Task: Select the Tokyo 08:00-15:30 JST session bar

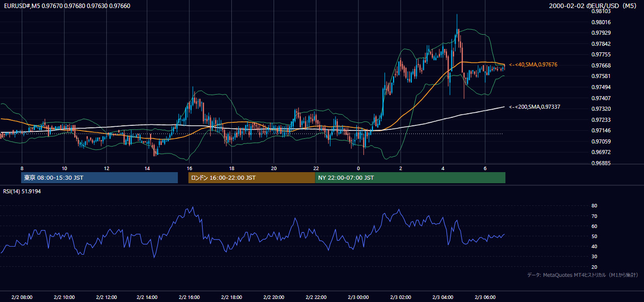Action: point(100,178)
